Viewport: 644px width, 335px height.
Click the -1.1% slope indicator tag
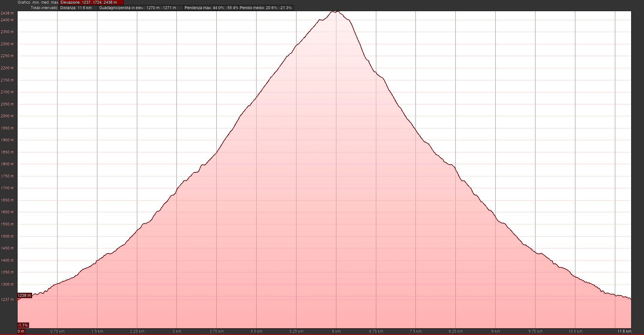tap(23, 325)
